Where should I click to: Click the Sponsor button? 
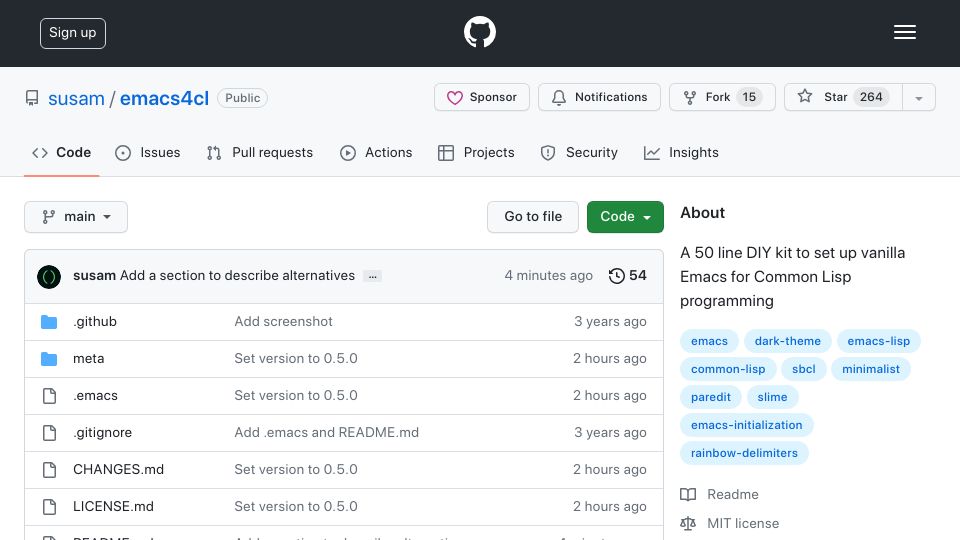(482, 97)
